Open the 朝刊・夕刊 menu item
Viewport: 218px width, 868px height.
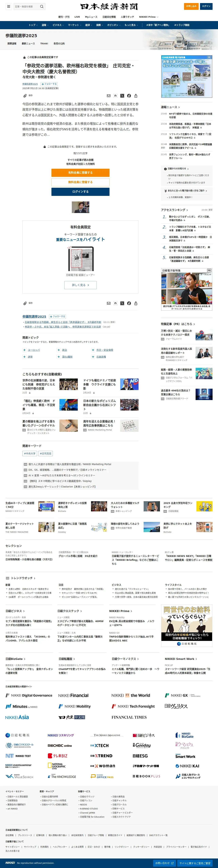pos(64,17)
